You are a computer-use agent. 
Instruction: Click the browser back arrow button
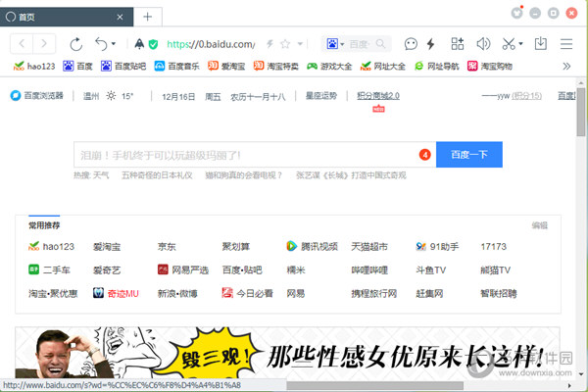click(x=22, y=43)
